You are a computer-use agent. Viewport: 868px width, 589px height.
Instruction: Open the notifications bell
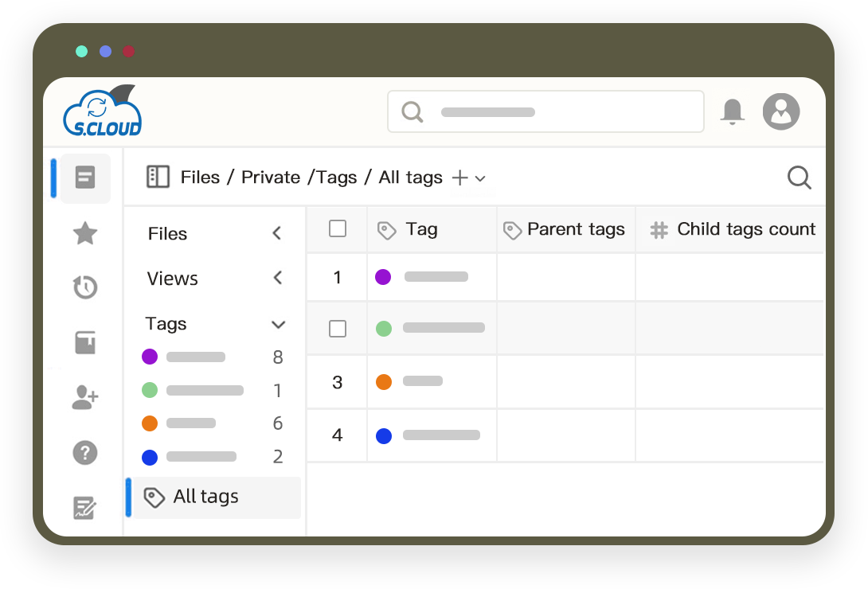click(x=732, y=111)
